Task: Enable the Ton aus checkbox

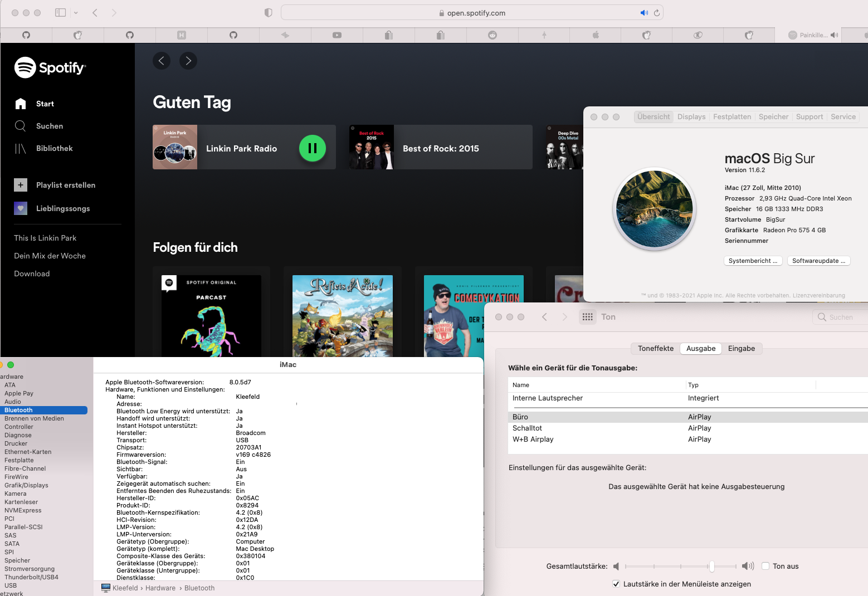Action: pos(766,566)
